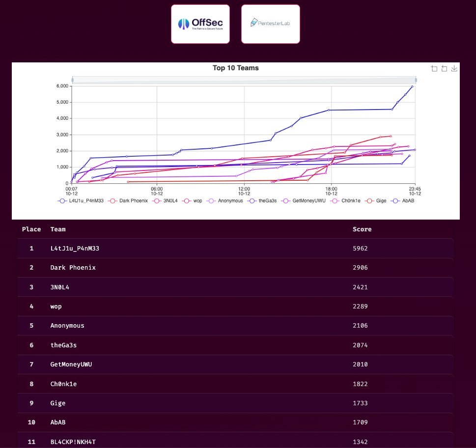Download the chart as an image
This screenshot has height=448, width=476.
tap(454, 69)
